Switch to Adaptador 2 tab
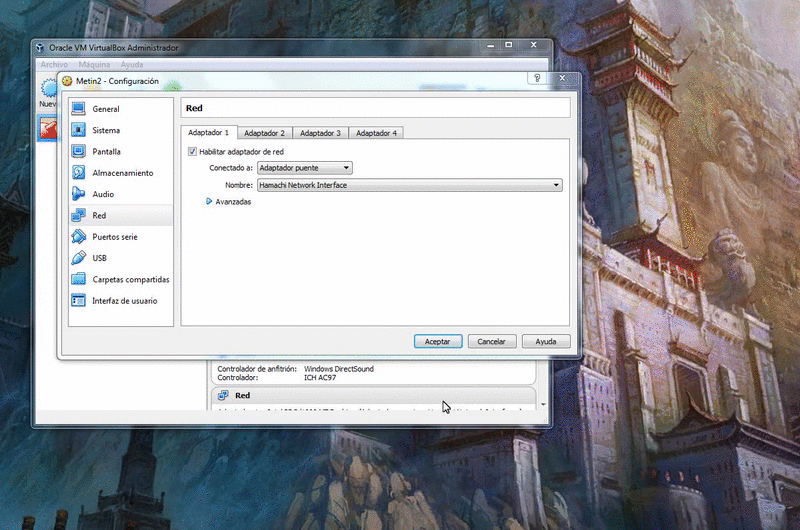800x530 pixels. click(264, 133)
